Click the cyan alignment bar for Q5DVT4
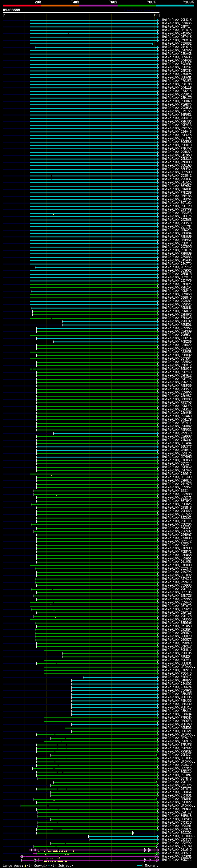Image resolution: width=197 pixels, height=868 pixels. point(94,40)
